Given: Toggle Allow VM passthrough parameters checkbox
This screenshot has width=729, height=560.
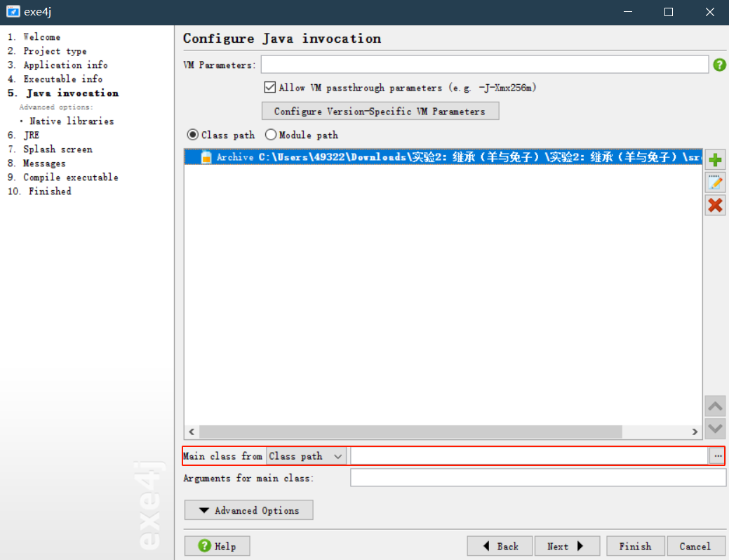Looking at the screenshot, I should click(269, 87).
